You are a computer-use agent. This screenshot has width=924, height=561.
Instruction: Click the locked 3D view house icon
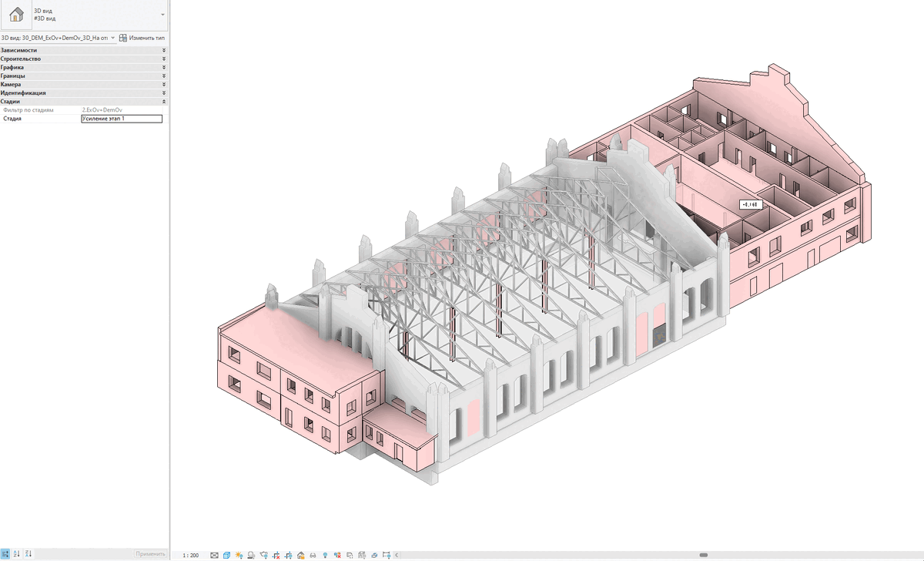[x=301, y=555]
